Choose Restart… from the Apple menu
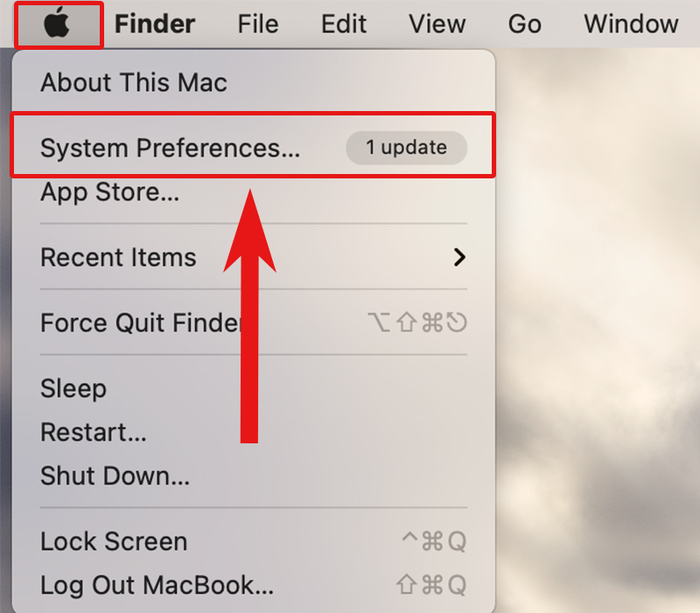The width and height of the screenshot is (700, 613). [254, 432]
